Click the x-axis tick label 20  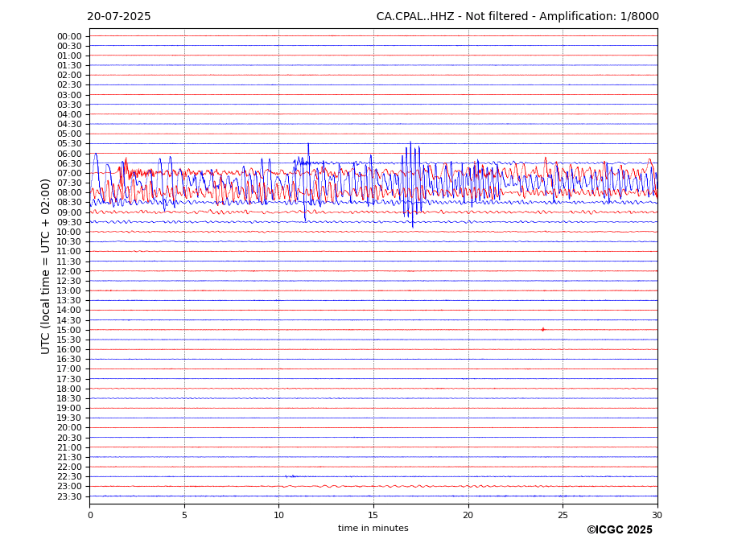[468, 515]
